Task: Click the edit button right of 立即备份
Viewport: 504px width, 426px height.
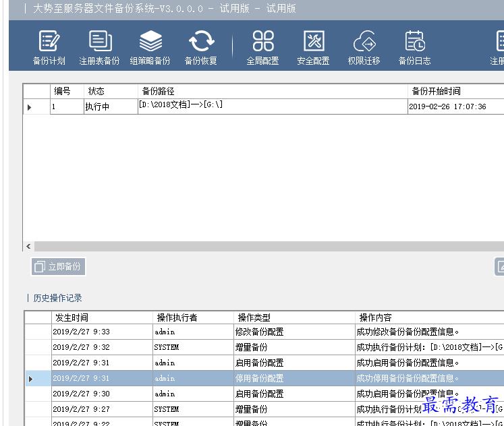Action: (x=499, y=266)
